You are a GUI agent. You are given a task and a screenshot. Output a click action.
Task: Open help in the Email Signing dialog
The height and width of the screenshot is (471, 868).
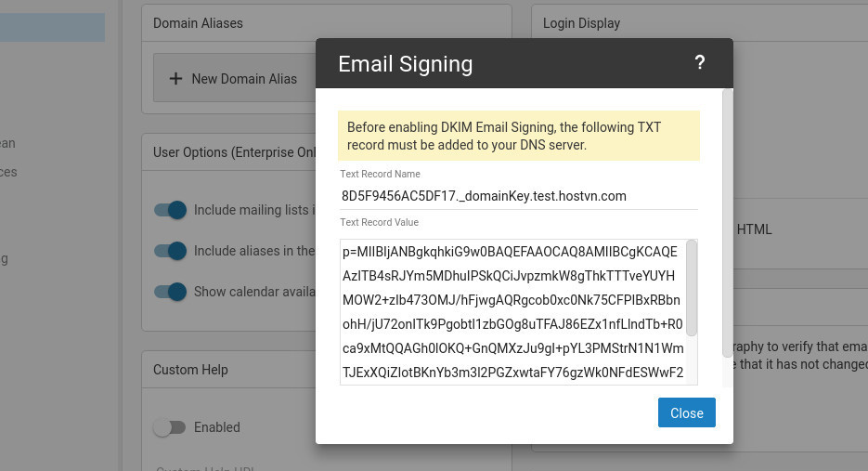[x=700, y=63]
